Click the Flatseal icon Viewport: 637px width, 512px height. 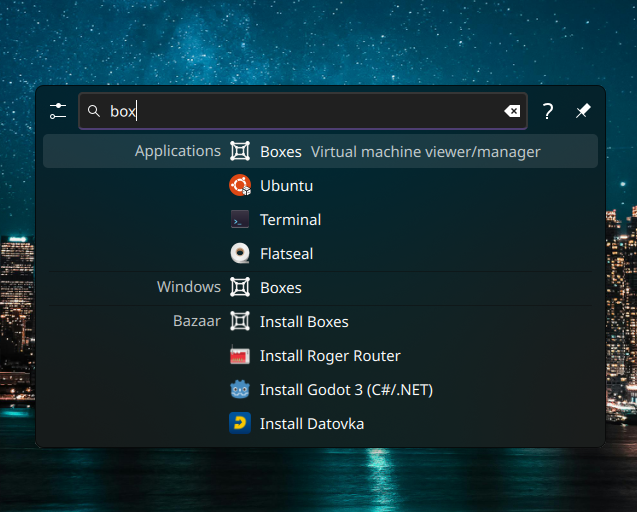click(240, 254)
